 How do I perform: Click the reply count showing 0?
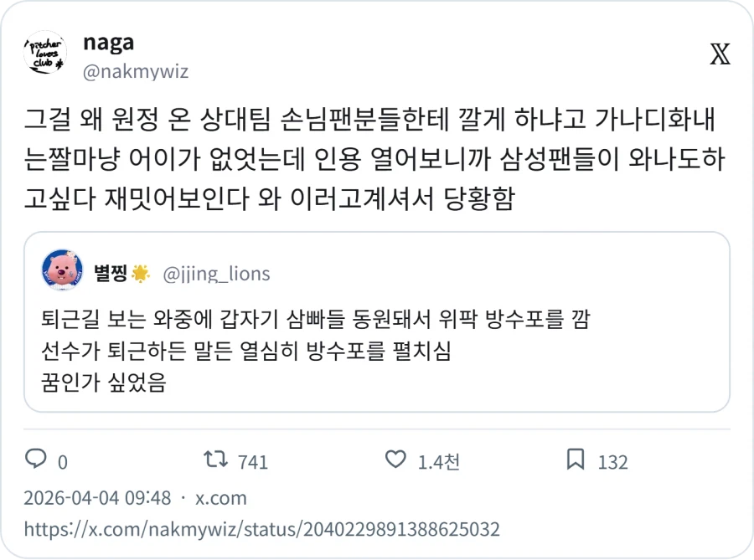(x=63, y=460)
